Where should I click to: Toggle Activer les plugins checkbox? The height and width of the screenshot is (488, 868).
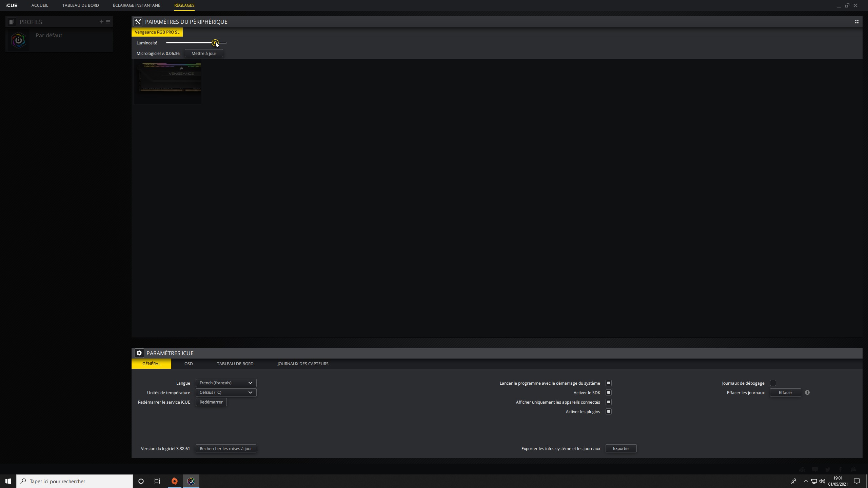(x=609, y=411)
